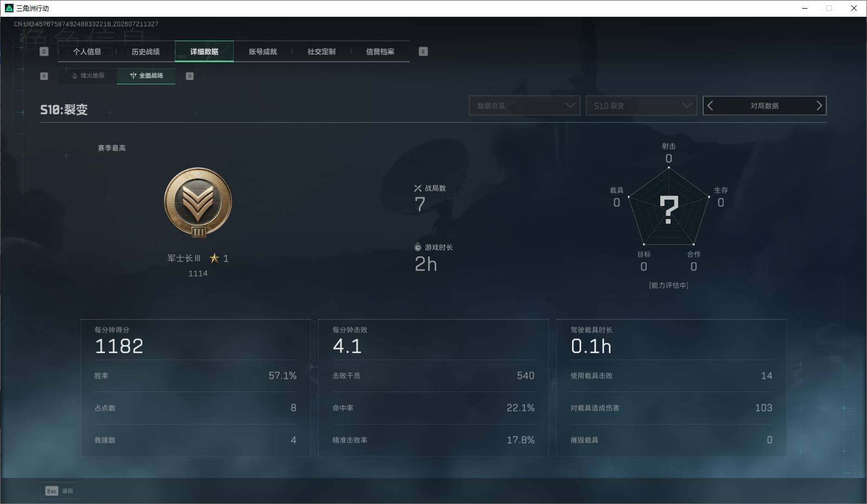Image resolution: width=867 pixels, height=504 pixels.
Task: Click the [能力评估中] status text
Action: [669, 286]
